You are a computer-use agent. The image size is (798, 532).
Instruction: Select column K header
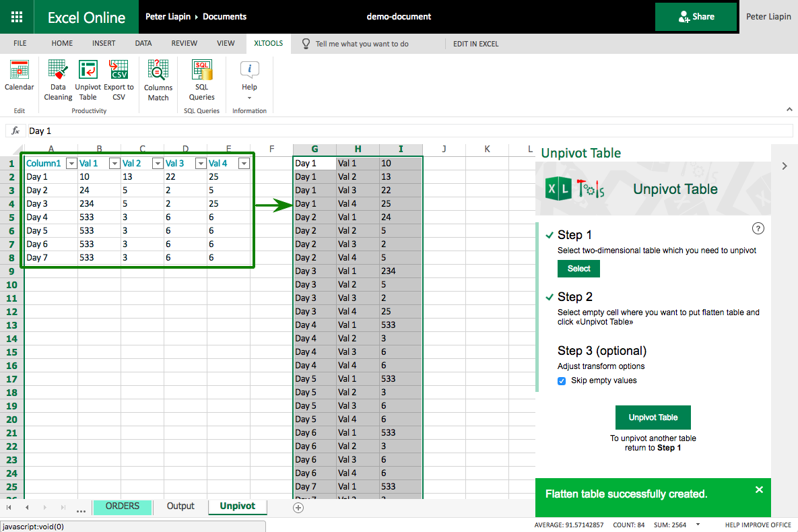487,149
